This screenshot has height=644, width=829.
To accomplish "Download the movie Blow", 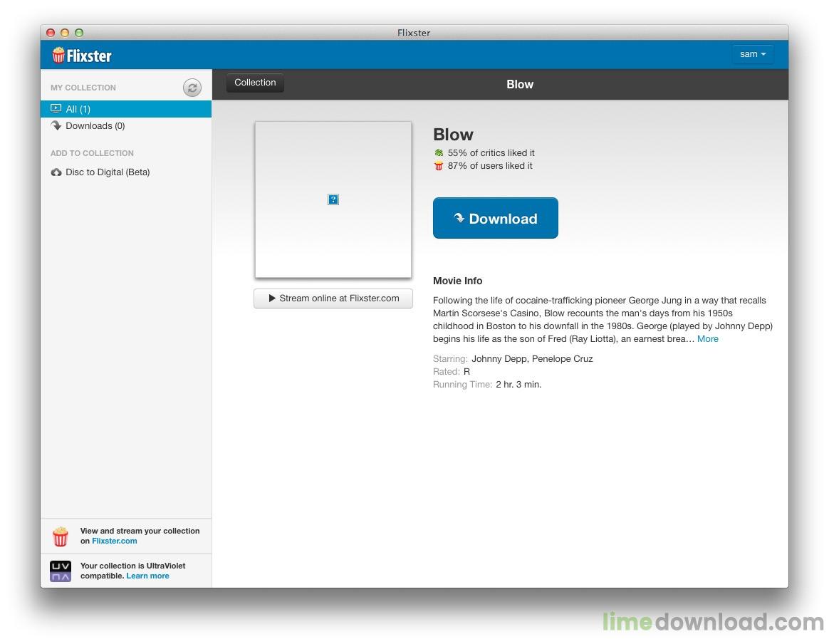I will pos(496,218).
